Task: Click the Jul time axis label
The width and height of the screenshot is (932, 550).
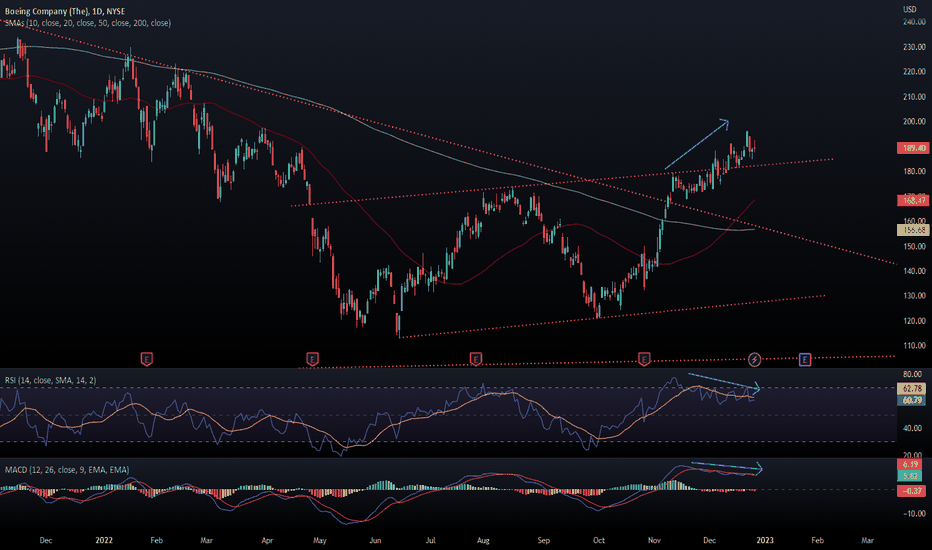Action: [430, 540]
